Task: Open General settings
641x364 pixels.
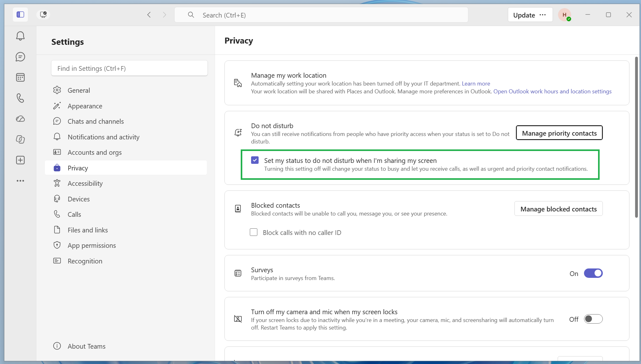Action: pyautogui.click(x=126, y=90)
